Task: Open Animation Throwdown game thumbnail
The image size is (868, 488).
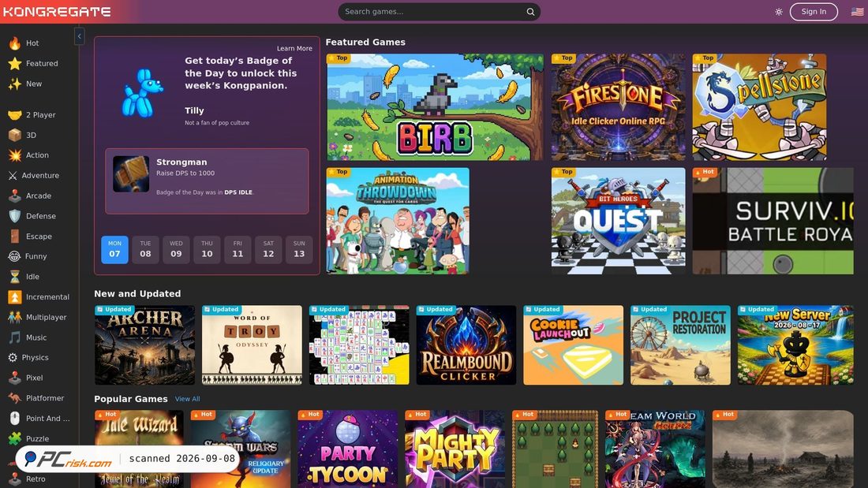Action: pyautogui.click(x=398, y=221)
